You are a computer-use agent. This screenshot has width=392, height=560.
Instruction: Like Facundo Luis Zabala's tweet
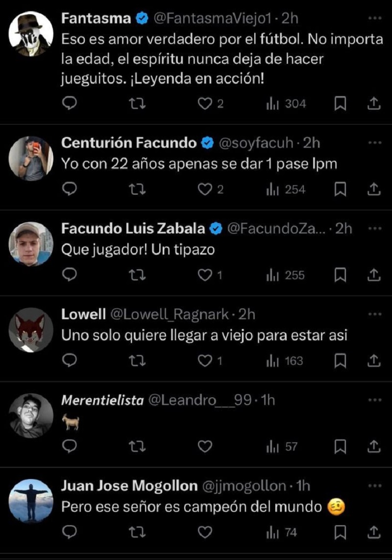tap(204, 275)
